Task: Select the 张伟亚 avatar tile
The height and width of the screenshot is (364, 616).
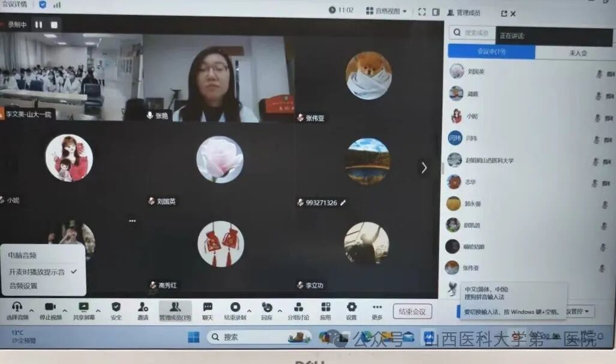Action: [x=368, y=77]
